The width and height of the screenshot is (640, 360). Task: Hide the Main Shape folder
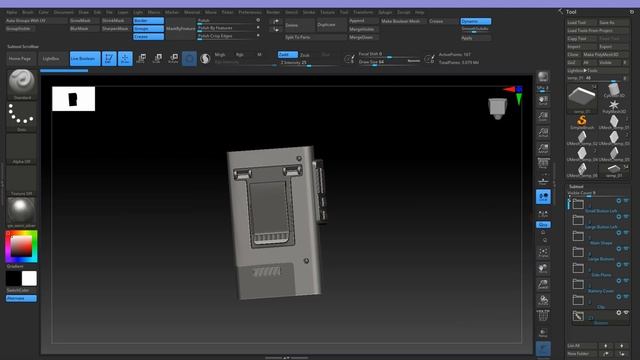pyautogui.click(x=626, y=233)
